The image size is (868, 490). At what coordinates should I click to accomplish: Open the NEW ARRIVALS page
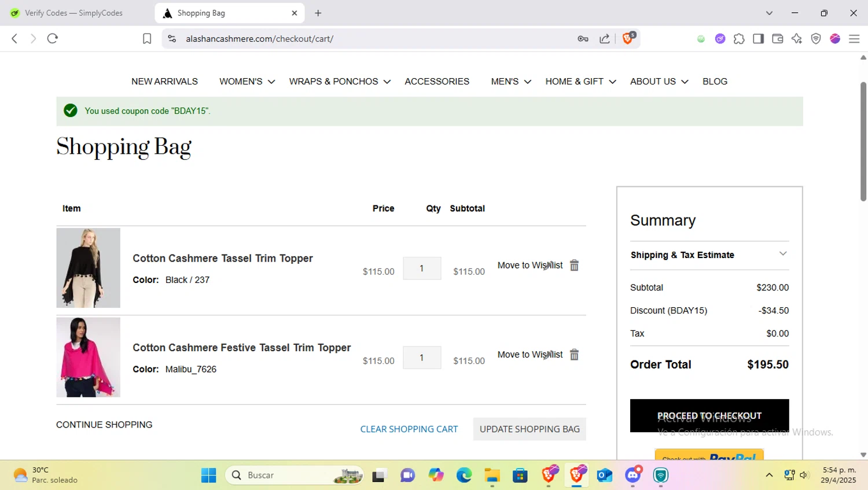164,82
